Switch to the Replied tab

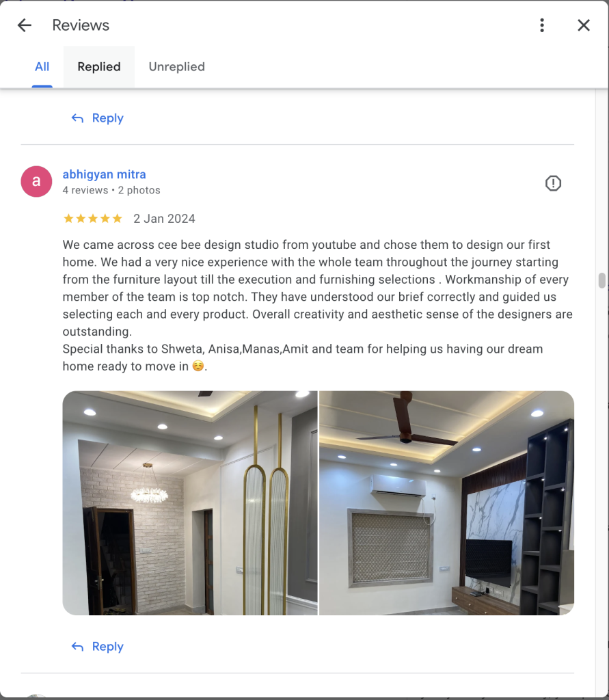tap(99, 66)
